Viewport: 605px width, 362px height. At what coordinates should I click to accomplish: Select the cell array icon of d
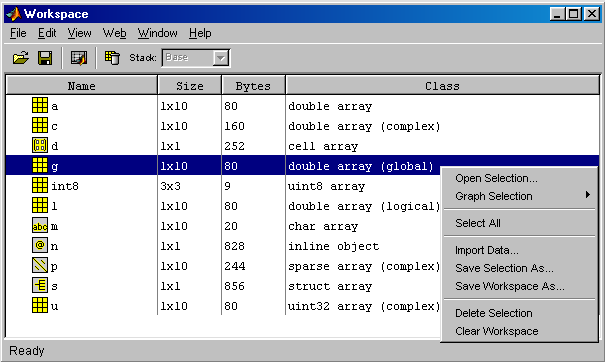[40, 145]
